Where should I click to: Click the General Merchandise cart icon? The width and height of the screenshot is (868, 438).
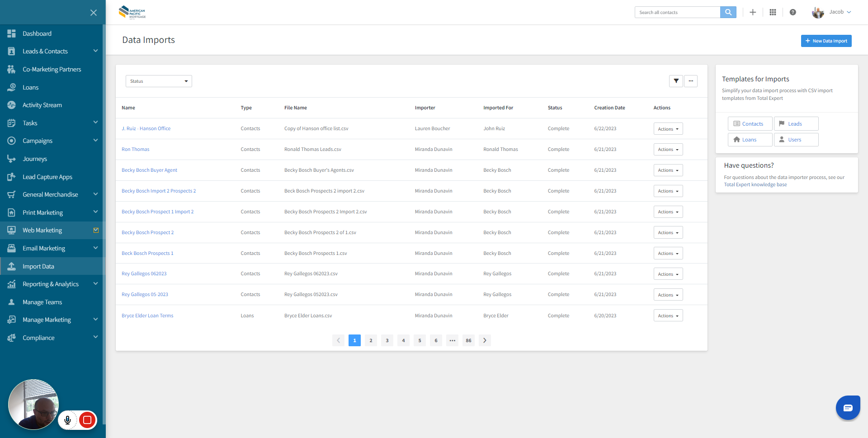coord(11,194)
